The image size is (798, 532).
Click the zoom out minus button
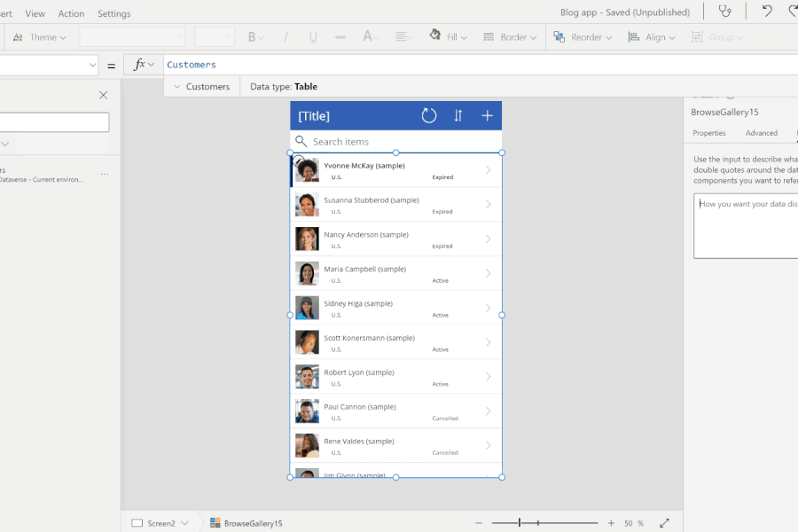click(479, 523)
